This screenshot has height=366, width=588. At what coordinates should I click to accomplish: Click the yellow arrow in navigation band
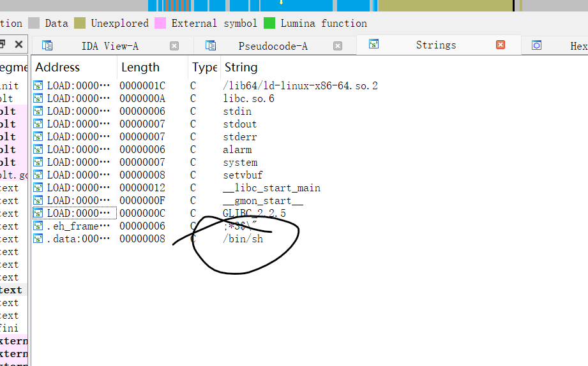(x=280, y=3)
